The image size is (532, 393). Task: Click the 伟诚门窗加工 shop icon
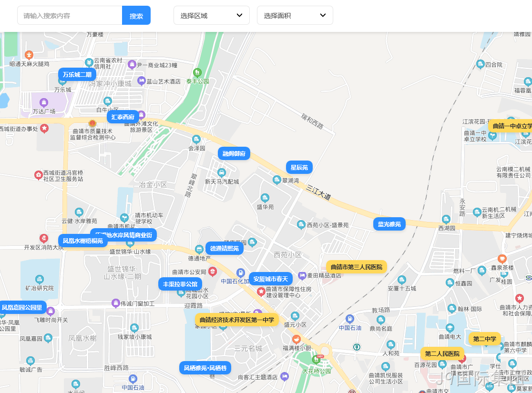click(x=116, y=303)
